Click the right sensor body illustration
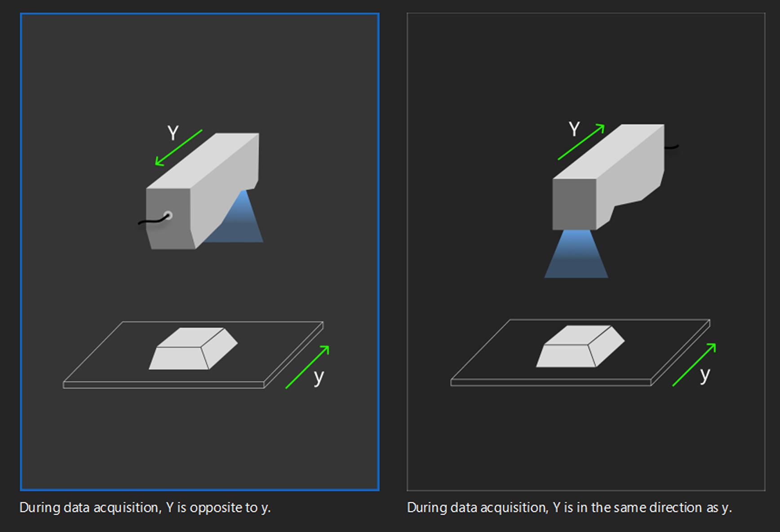The height and width of the screenshot is (532, 780). point(608,177)
